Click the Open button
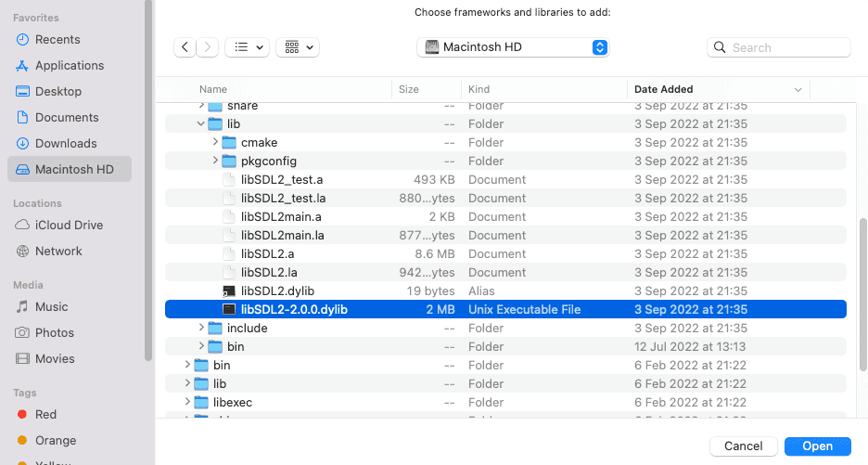This screenshot has width=868, height=465. click(x=817, y=446)
